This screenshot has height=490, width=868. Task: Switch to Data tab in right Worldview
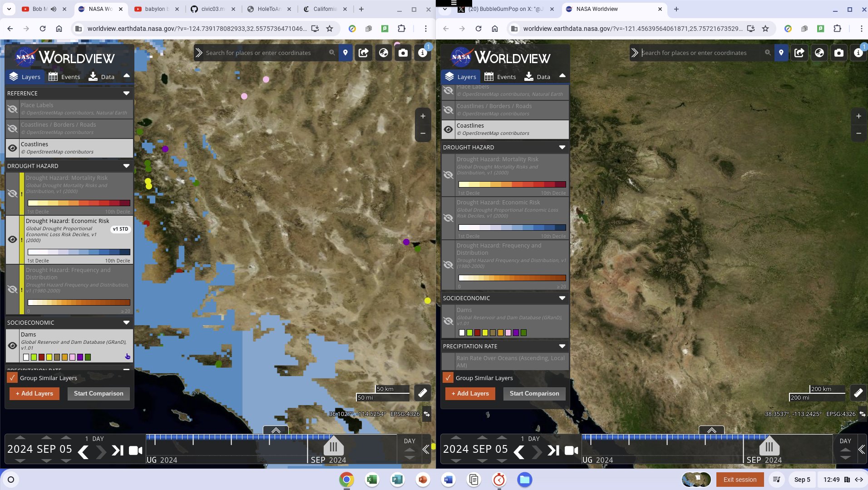pyautogui.click(x=537, y=77)
